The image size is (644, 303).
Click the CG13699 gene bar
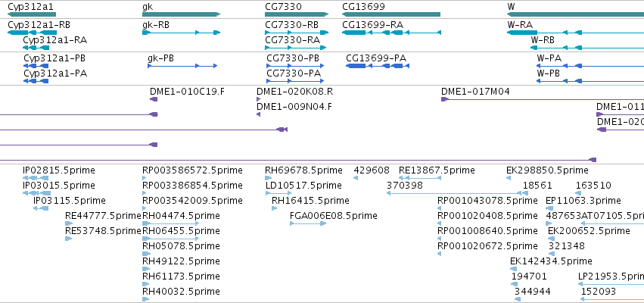tap(391, 14)
